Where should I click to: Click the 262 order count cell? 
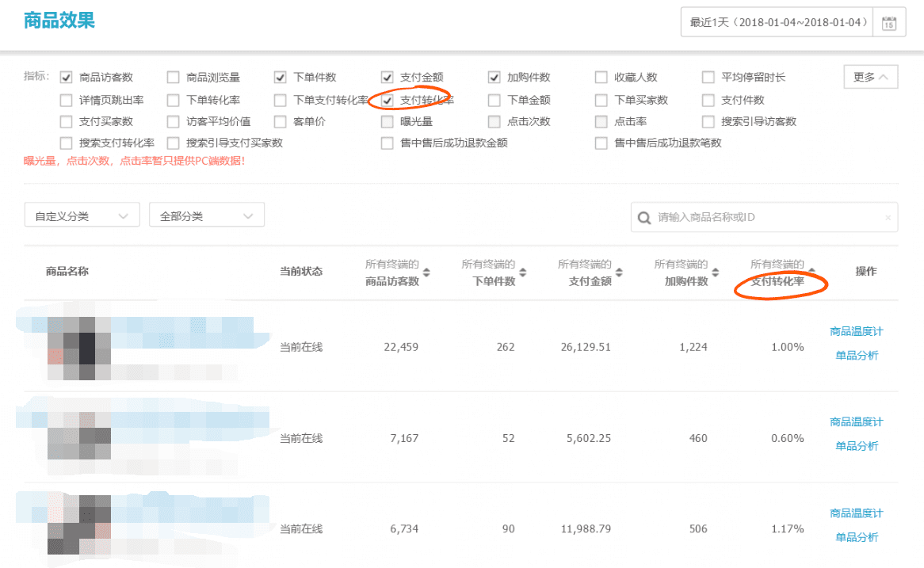click(506, 348)
